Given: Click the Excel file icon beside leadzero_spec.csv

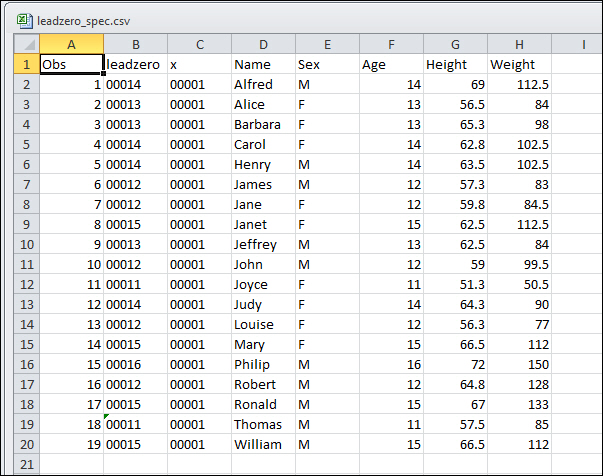Looking at the screenshot, I should (22, 20).
